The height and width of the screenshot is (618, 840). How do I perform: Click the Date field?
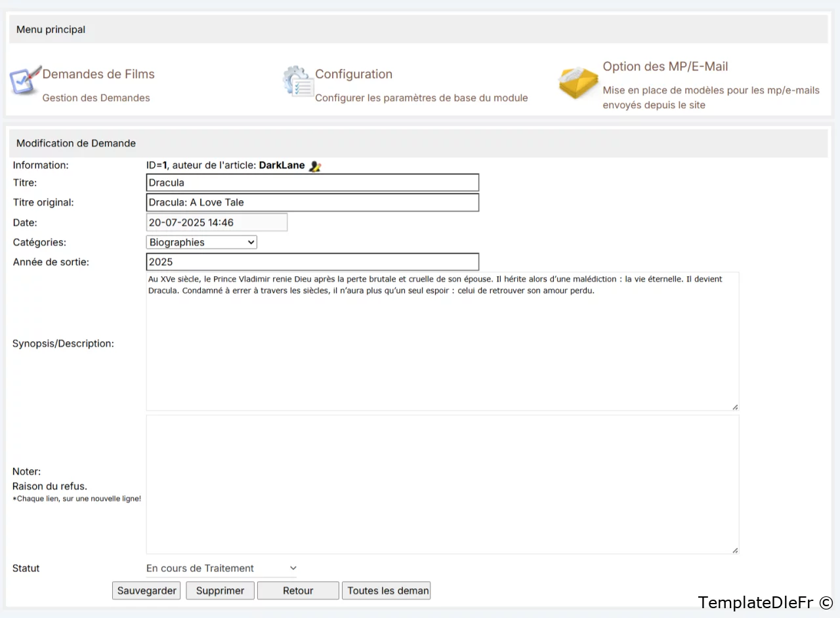[217, 222]
